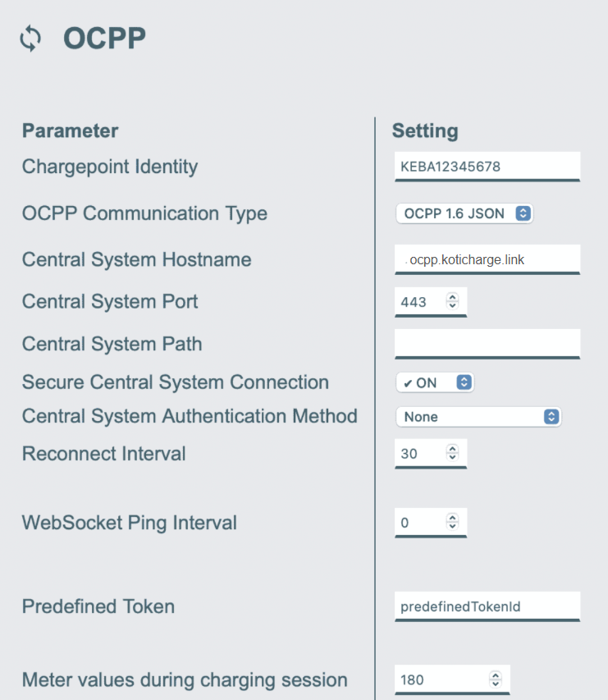Select the Central System Port number field
The image size is (608, 700).
tap(419, 301)
